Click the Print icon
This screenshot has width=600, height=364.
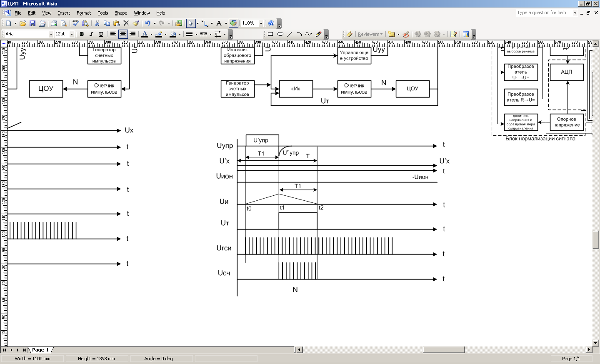click(x=54, y=23)
